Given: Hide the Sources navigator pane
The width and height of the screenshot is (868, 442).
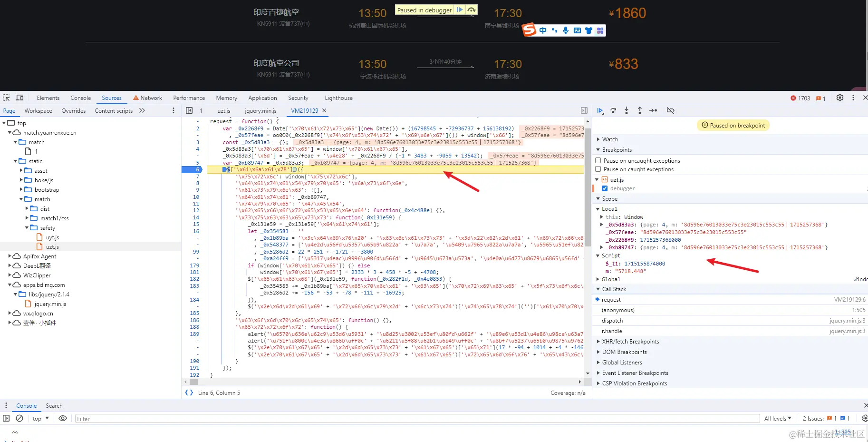Looking at the screenshot, I should [x=189, y=110].
